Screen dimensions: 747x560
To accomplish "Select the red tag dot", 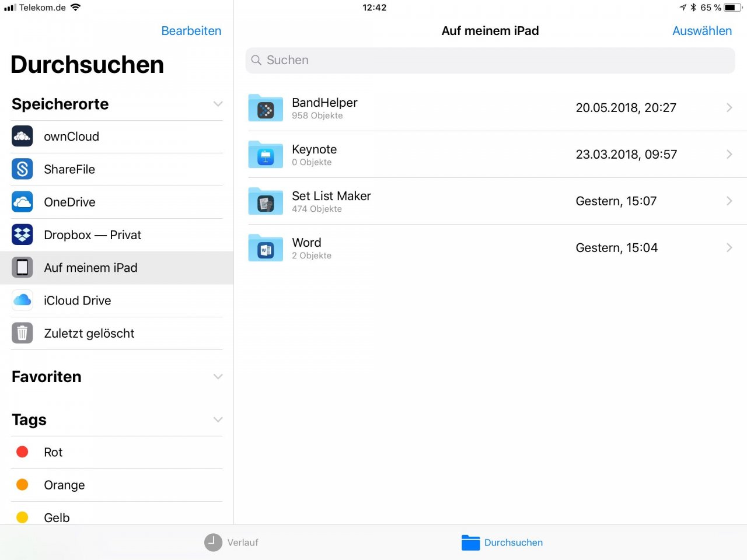I will pos(22,452).
